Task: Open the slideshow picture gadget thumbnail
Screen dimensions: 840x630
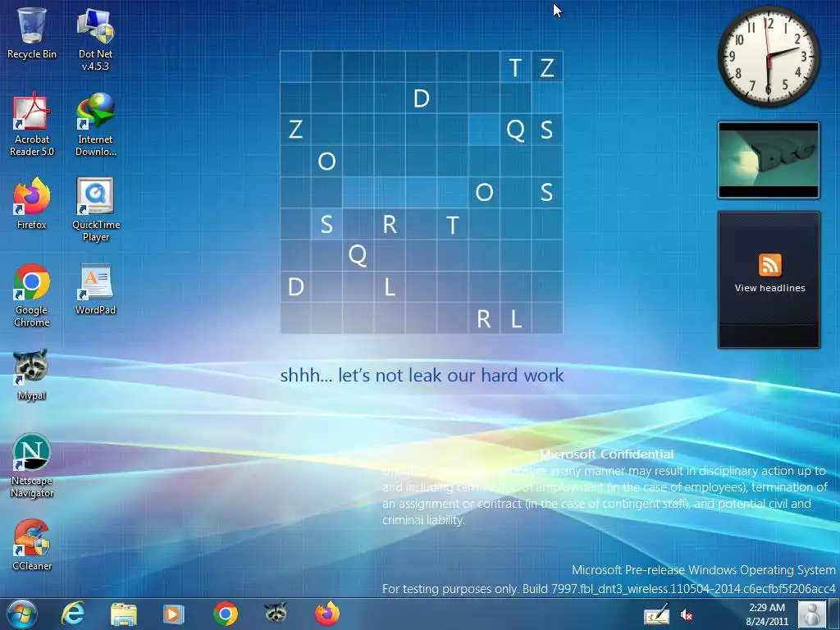Action: pos(769,160)
